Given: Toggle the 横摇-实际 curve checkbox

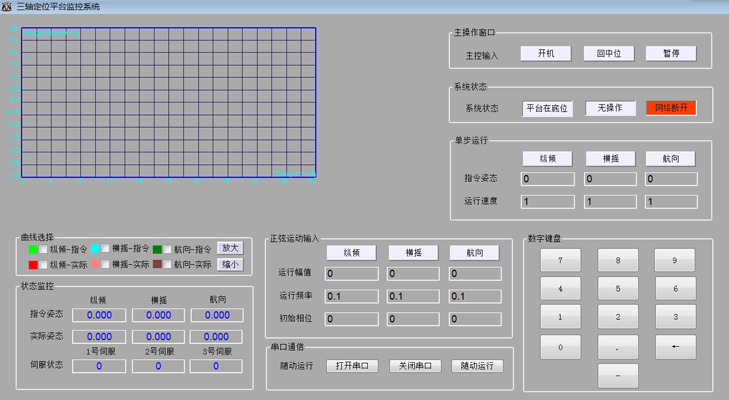Looking at the screenshot, I should pos(106,265).
